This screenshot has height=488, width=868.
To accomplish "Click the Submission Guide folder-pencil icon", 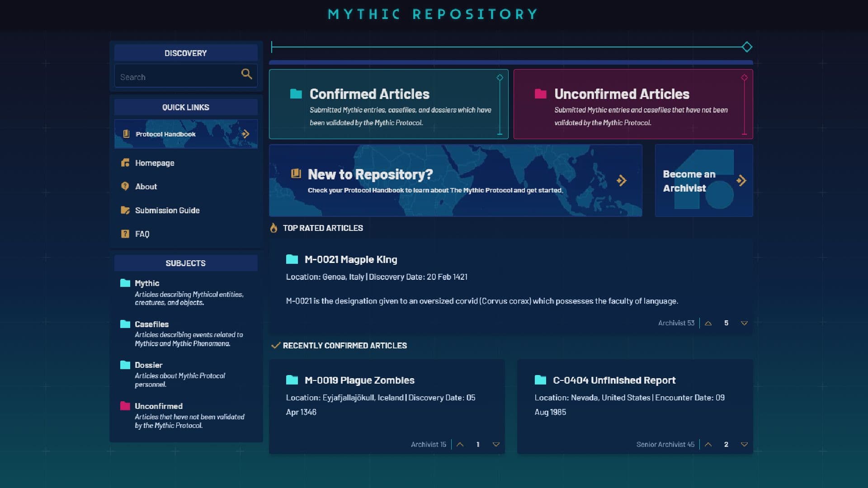I will 125,210.
